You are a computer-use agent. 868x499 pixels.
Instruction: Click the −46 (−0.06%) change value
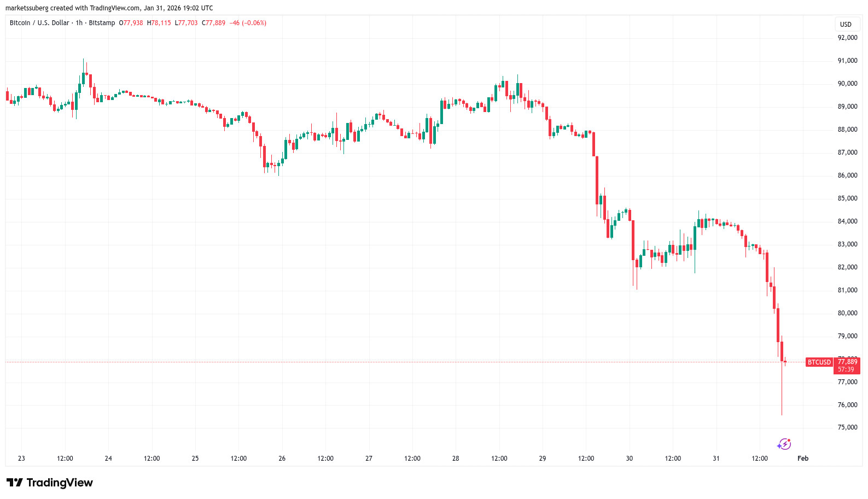[x=248, y=23]
